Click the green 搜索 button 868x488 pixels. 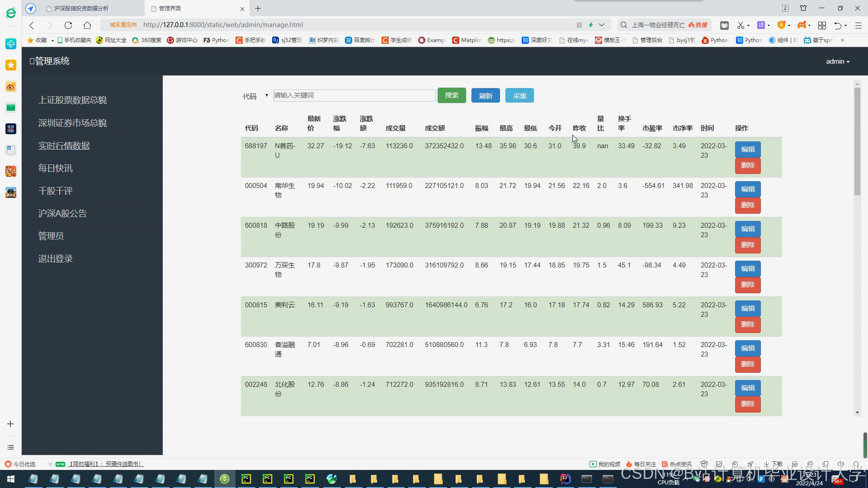point(452,95)
